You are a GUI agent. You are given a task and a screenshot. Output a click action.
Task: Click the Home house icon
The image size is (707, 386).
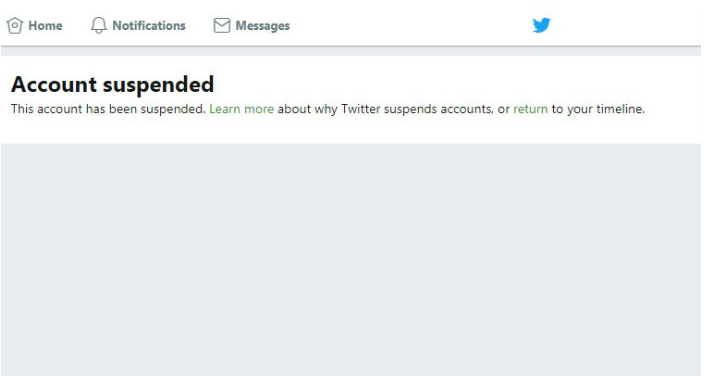(14, 26)
